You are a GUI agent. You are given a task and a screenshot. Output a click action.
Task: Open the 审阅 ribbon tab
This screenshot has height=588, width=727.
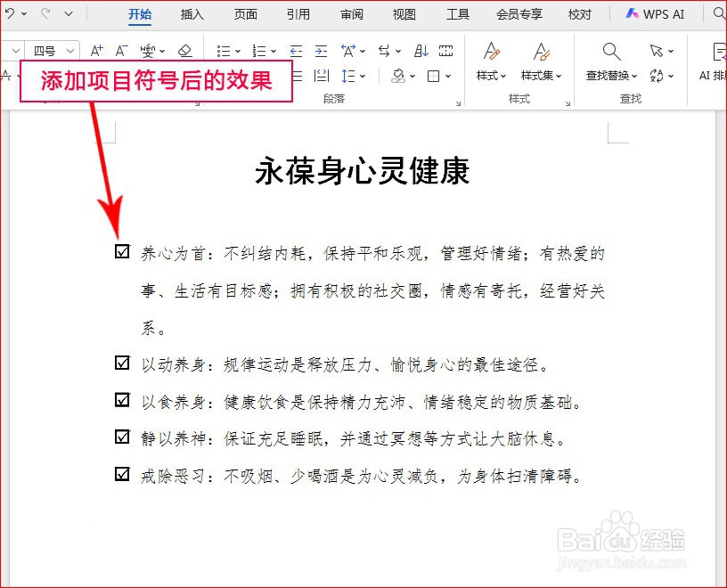(x=351, y=14)
